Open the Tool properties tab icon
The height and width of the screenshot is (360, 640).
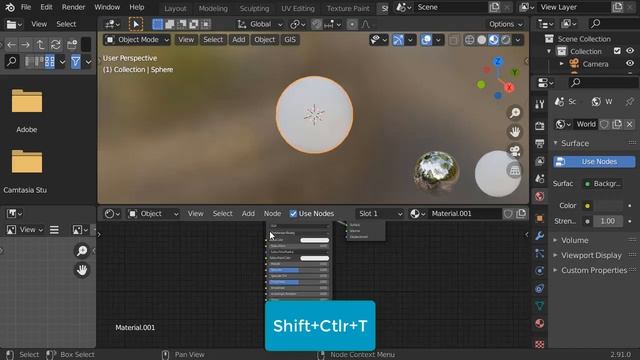(x=540, y=104)
